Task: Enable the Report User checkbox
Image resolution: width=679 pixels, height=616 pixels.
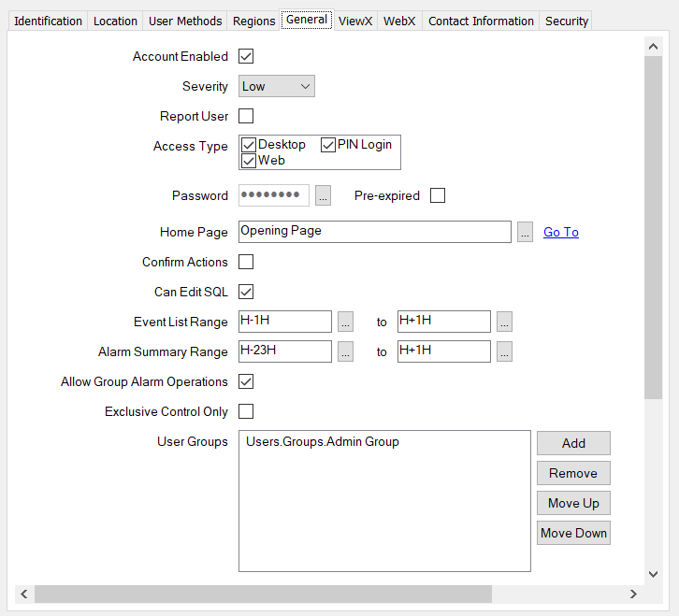Action: [x=246, y=117]
